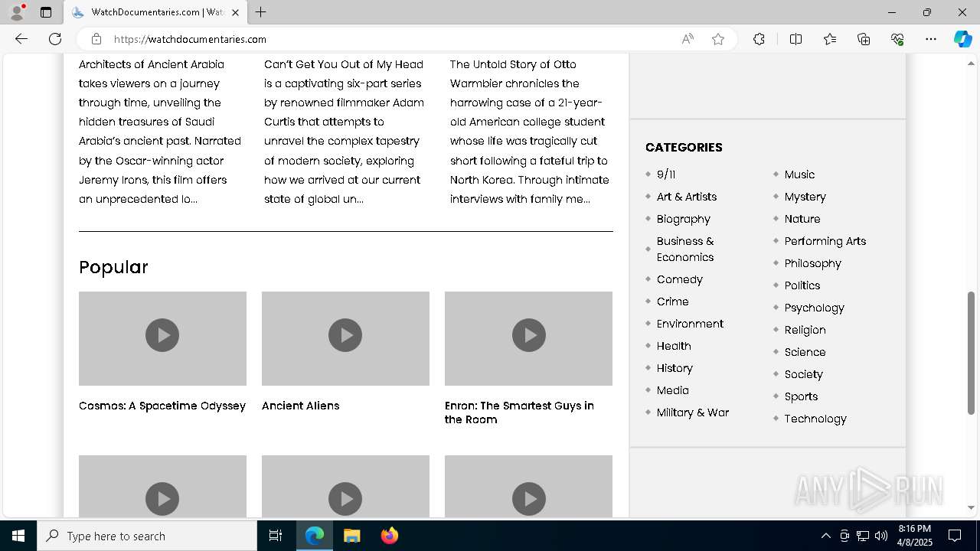
Task: Browse Performing Arts category
Action: (825, 241)
